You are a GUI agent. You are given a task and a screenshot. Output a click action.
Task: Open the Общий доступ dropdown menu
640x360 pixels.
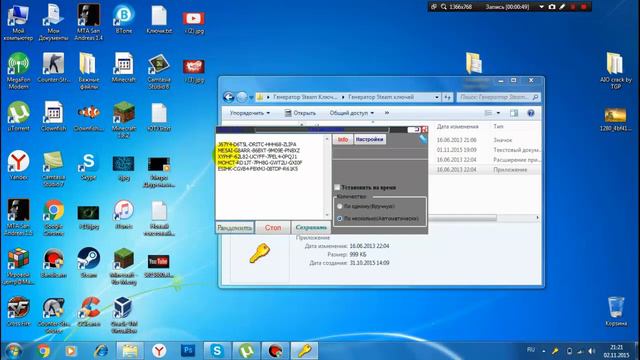[351, 113]
